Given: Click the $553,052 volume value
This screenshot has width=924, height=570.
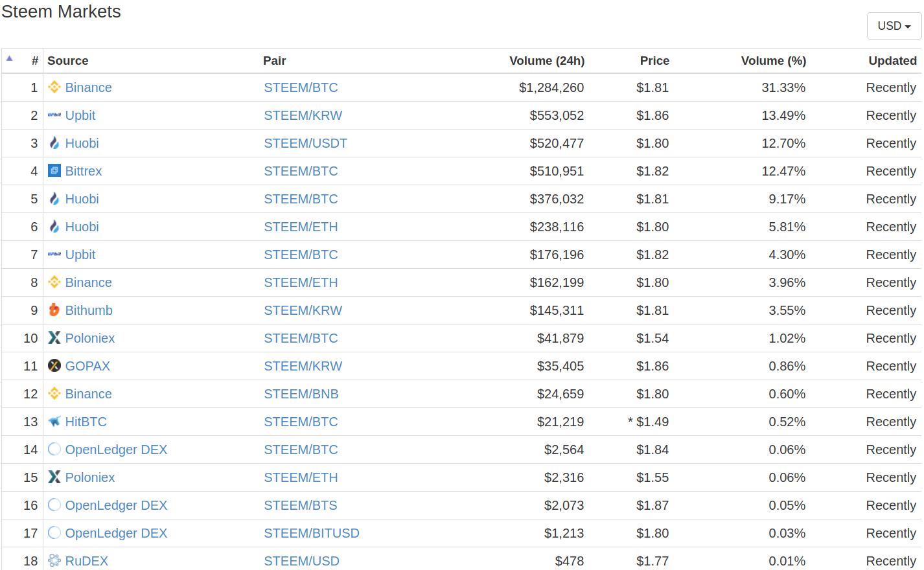Looking at the screenshot, I should [557, 115].
